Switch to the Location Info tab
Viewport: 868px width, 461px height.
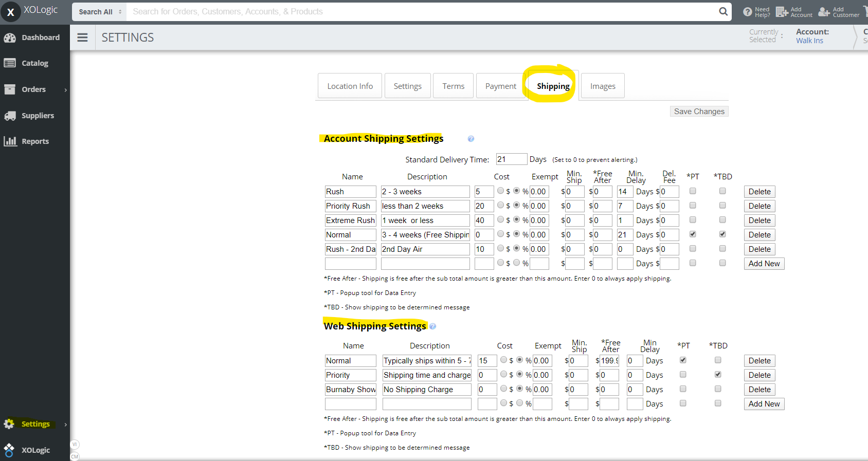pyautogui.click(x=350, y=86)
